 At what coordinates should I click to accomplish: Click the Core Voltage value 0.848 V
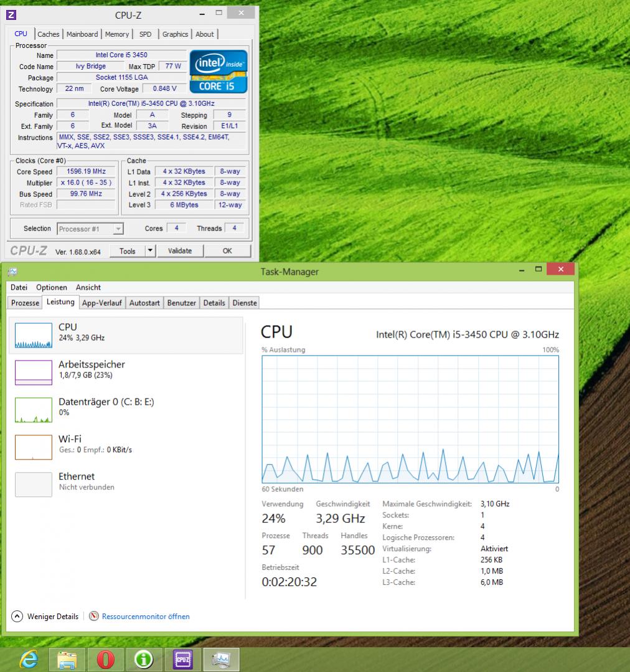(165, 88)
